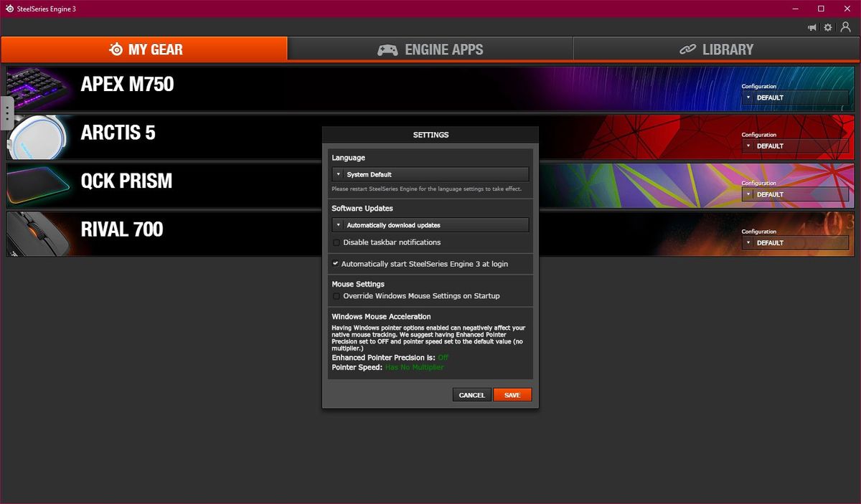Switch to the LIBRARY tab
This screenshot has height=504, width=861.
tap(717, 49)
